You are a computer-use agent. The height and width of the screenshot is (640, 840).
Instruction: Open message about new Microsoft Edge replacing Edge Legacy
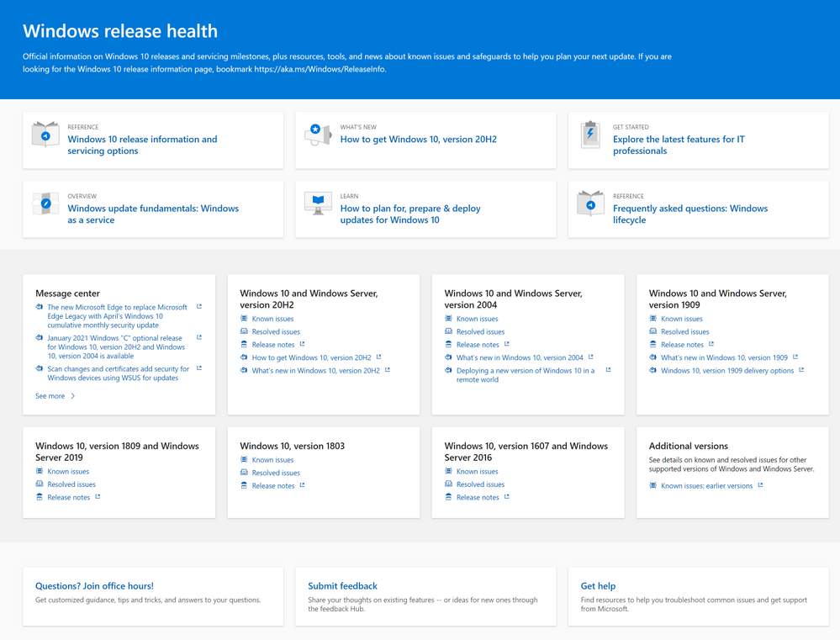(118, 316)
